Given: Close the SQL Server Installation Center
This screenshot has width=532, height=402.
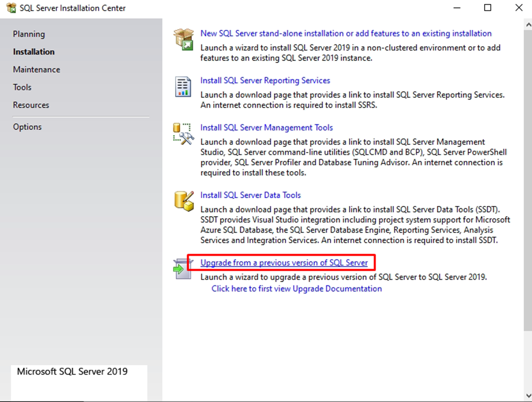Looking at the screenshot, I should pos(518,8).
